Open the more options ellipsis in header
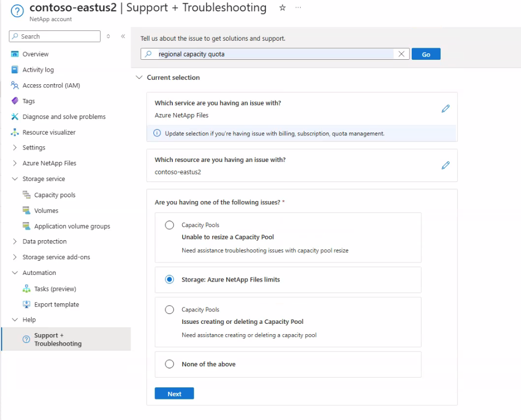The height and width of the screenshot is (420, 521). 298,7
